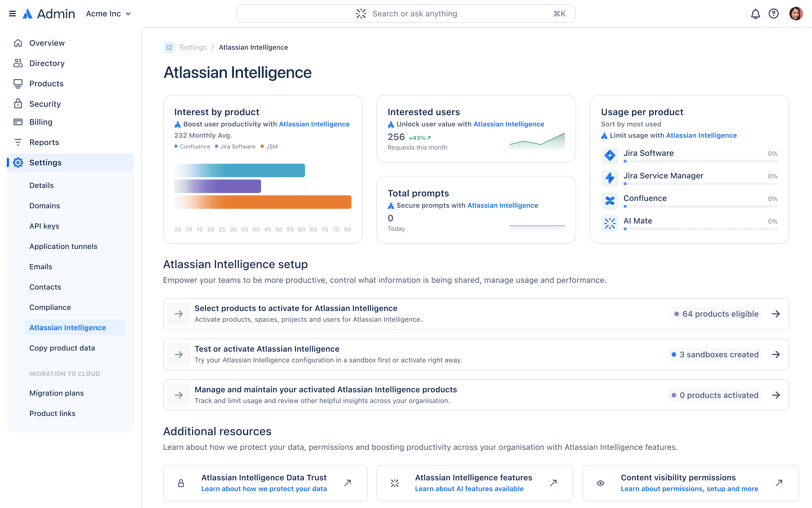Click arrow next to 0 products activated
The image size is (812, 508).
pyautogui.click(x=776, y=395)
